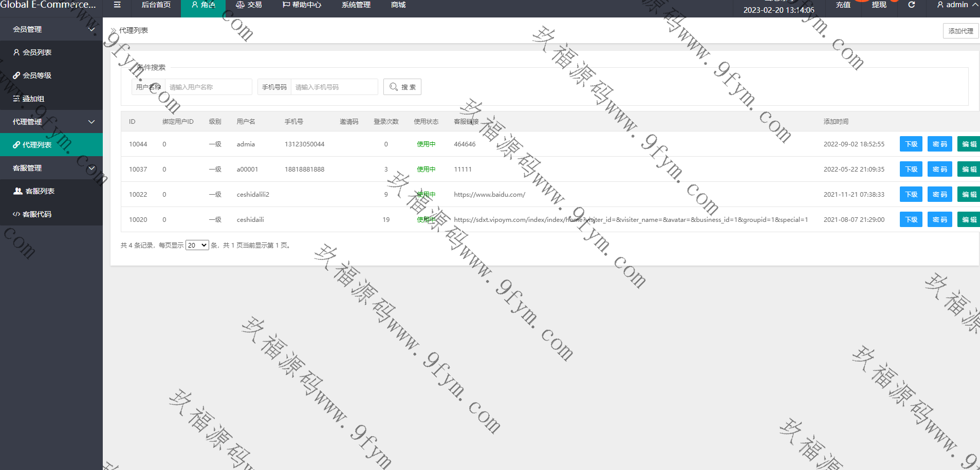The height and width of the screenshot is (470, 980).
Task: Click the refresh icon in top bar
Action: [911, 5]
